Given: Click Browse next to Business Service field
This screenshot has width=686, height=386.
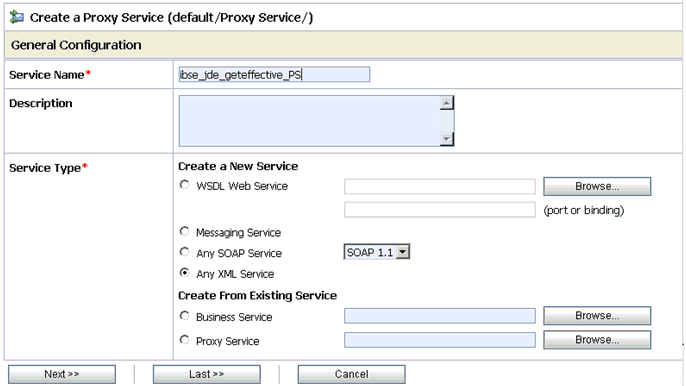Looking at the screenshot, I should tap(597, 316).
